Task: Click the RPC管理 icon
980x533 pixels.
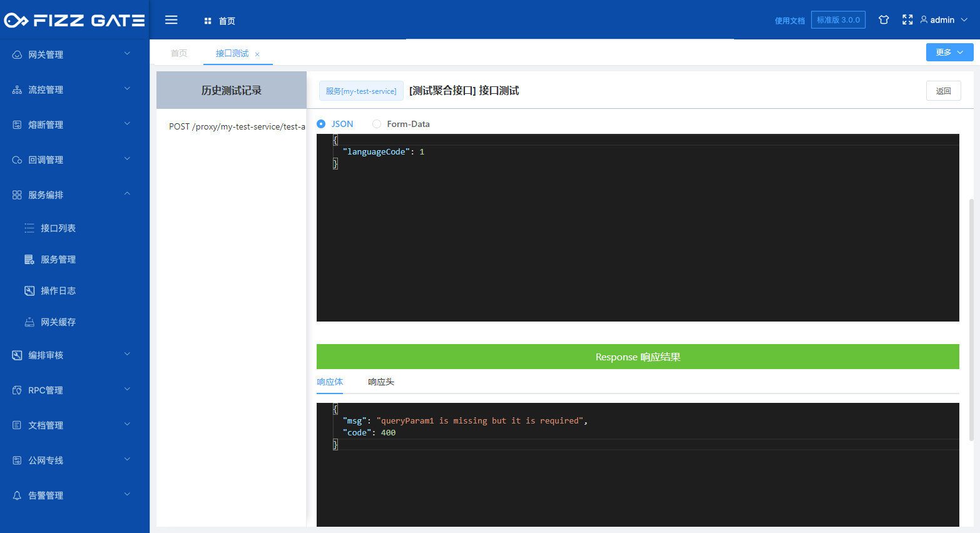Action: click(17, 390)
